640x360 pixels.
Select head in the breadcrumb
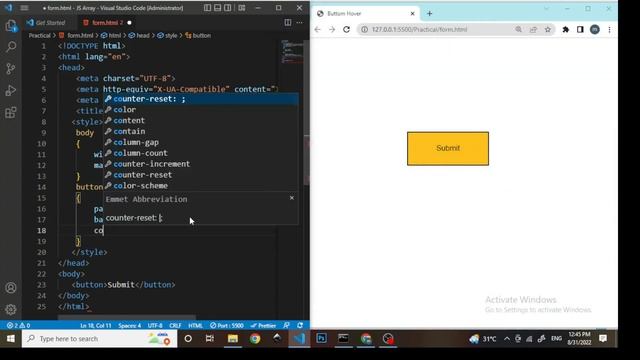pos(139,36)
